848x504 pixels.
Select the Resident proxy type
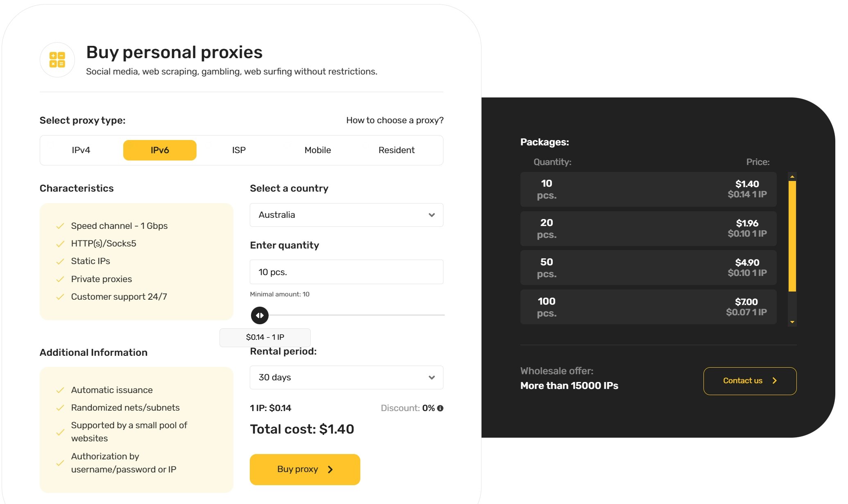[396, 150]
